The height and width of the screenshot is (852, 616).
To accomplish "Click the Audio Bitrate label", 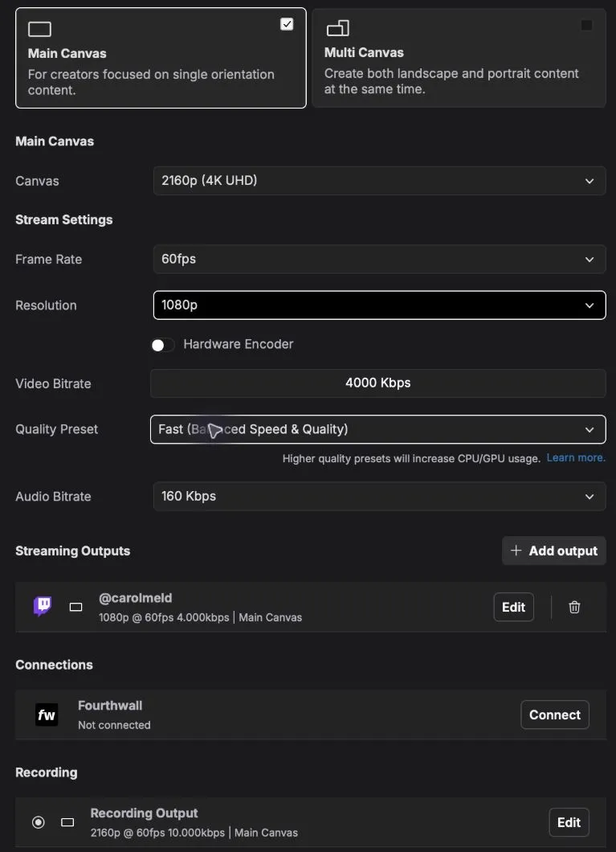I will tap(53, 496).
